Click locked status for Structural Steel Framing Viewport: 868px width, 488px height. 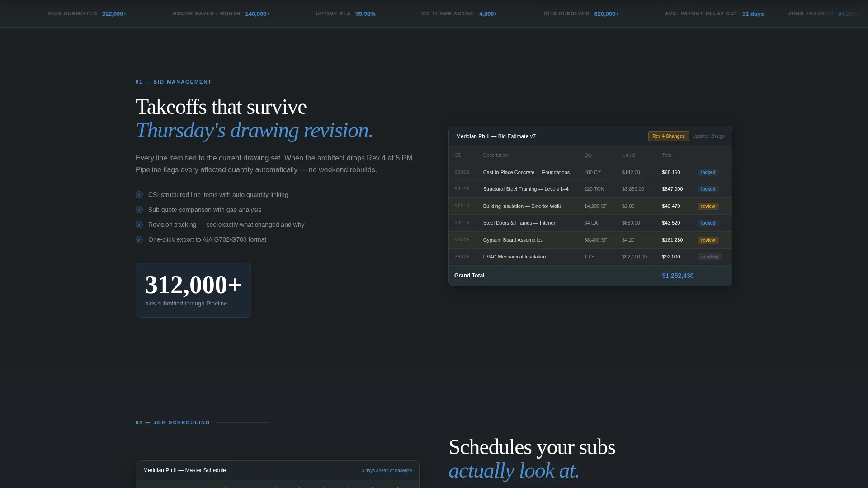click(x=708, y=189)
